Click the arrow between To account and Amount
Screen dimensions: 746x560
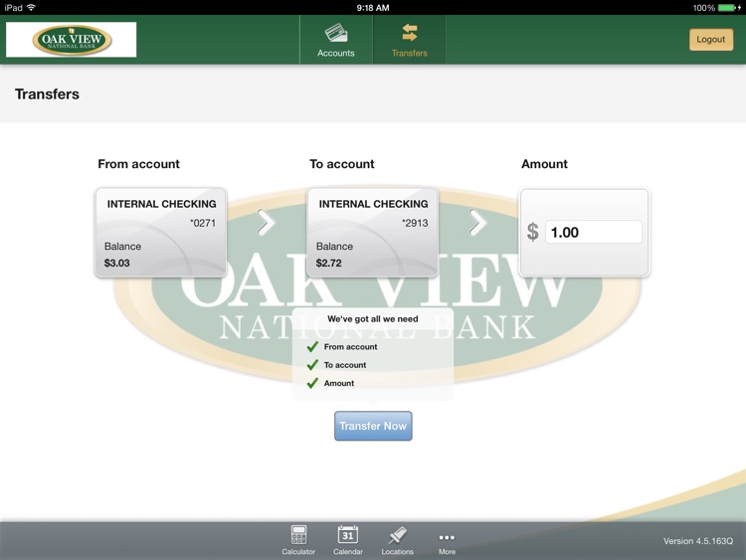(477, 222)
